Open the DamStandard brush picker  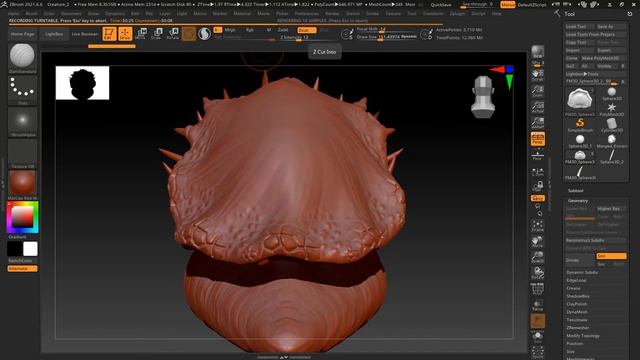click(x=22, y=58)
